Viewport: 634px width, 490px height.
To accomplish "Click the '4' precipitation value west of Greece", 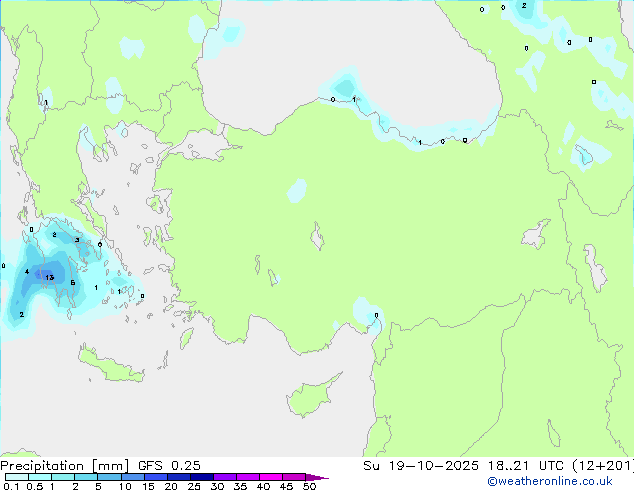I will pyautogui.click(x=27, y=272).
